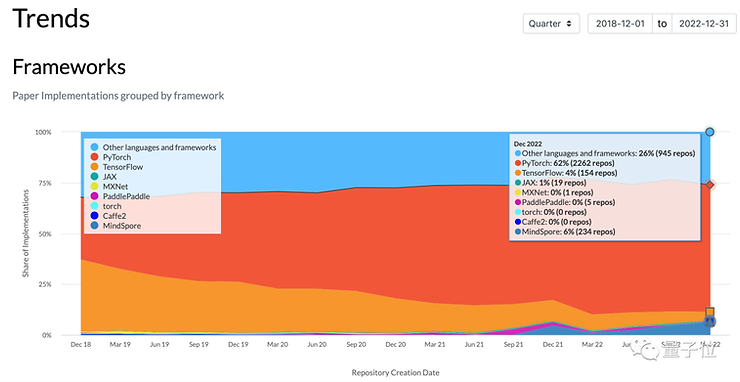Toggle PyTorch series via red legend dot

click(94, 157)
